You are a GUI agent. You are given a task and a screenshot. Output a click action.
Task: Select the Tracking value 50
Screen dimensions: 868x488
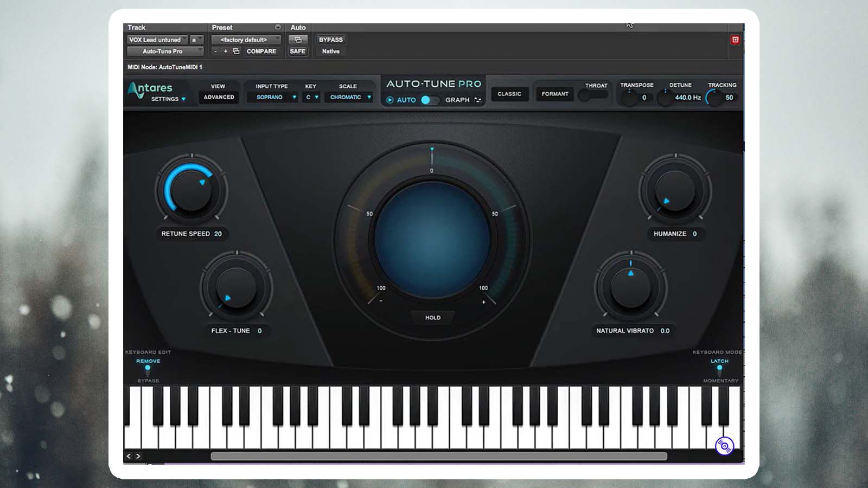729,98
